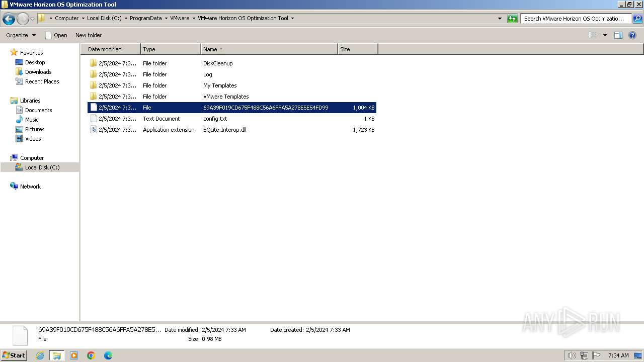Click the large file icon in the details pane
This screenshot has height=362, width=644.
point(20,335)
